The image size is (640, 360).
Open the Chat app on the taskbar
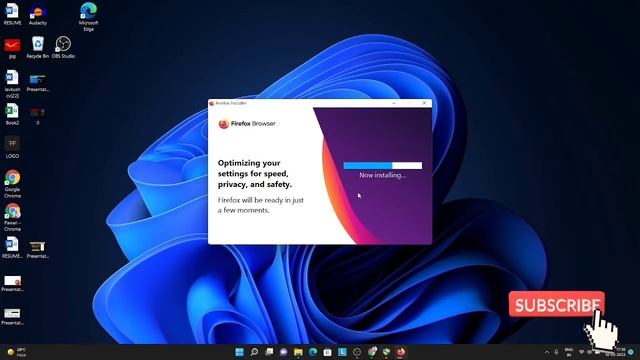[284, 352]
